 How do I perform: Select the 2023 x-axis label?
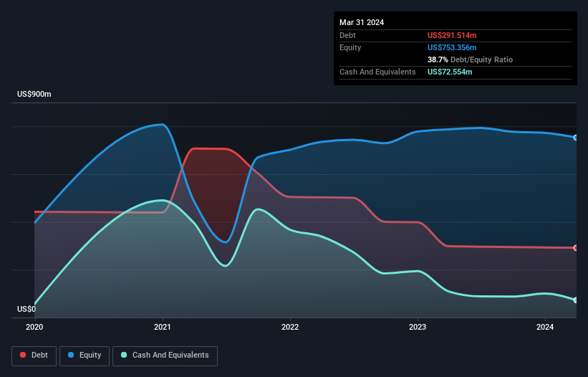418,327
